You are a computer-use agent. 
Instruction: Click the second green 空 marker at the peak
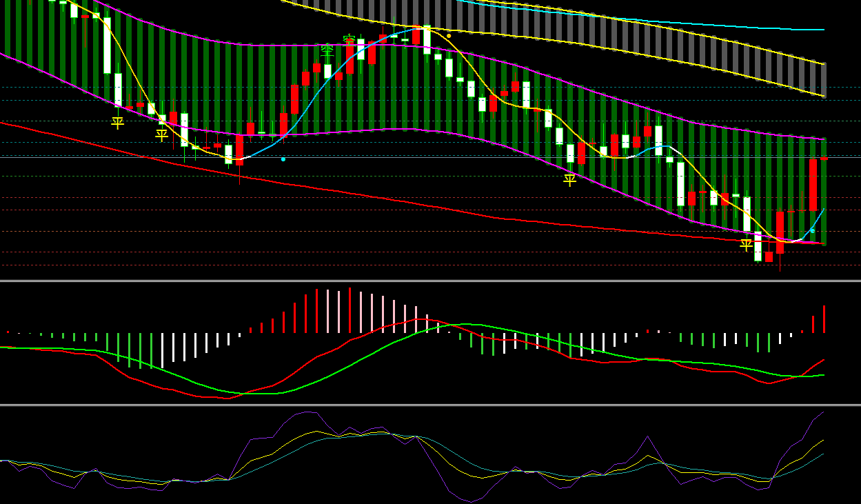350,40
